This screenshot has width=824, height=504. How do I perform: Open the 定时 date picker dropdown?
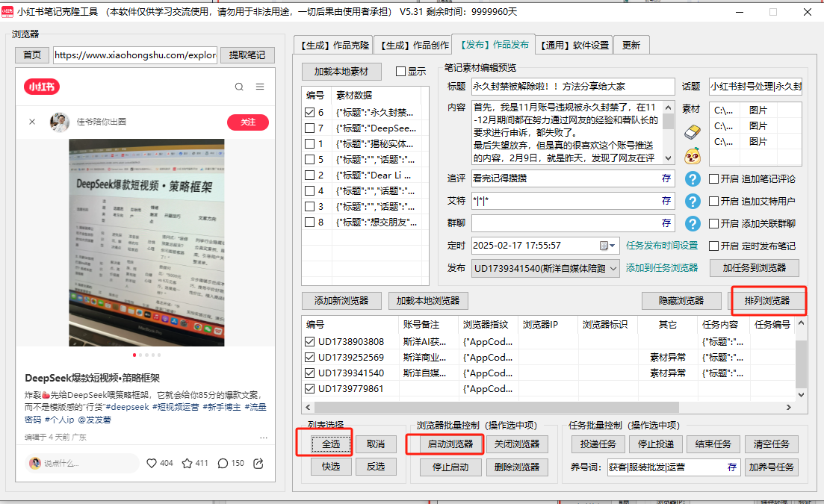click(613, 246)
